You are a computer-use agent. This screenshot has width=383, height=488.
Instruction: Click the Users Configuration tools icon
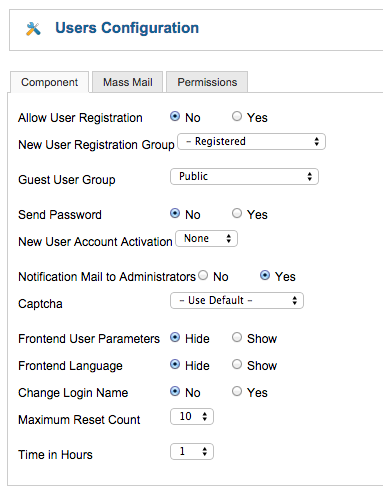(x=33, y=29)
